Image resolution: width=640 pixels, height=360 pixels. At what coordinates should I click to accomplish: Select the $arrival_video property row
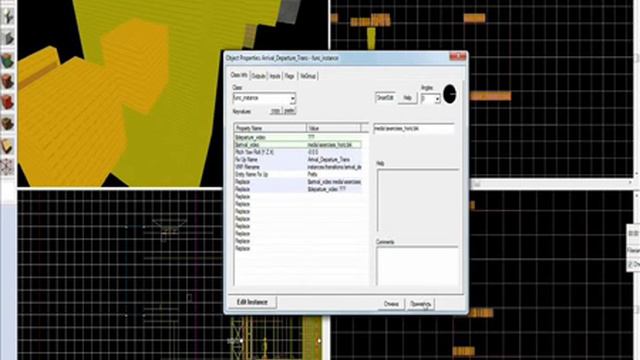point(298,145)
